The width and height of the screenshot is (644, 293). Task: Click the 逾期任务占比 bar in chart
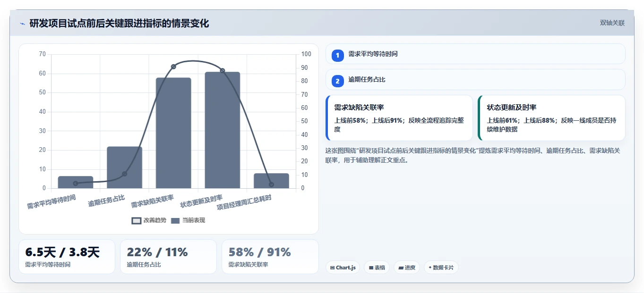pos(124,167)
